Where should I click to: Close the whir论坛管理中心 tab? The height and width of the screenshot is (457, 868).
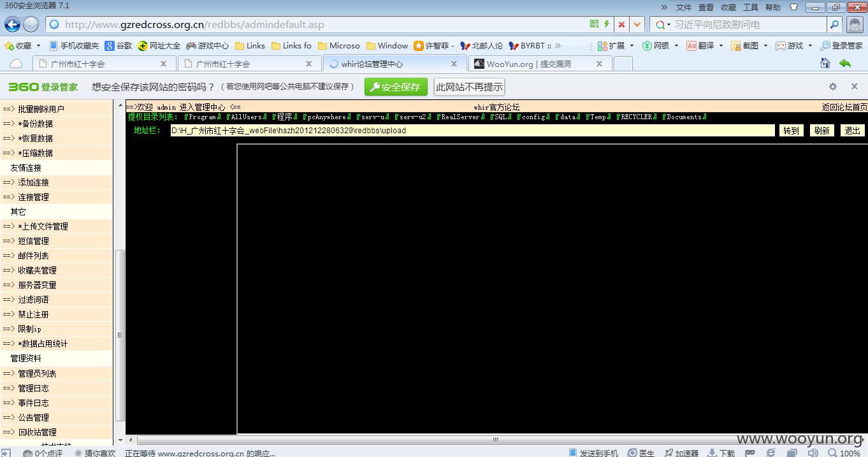(x=454, y=64)
